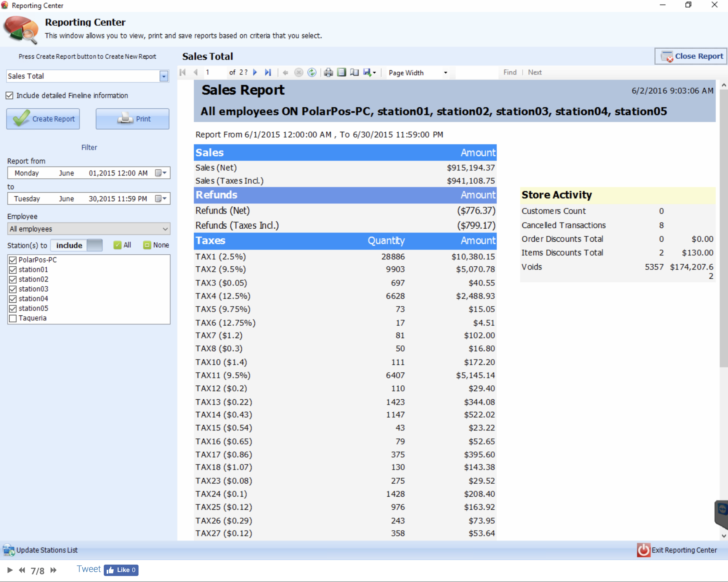Click Find in report toolbar
Image resolution: width=728 pixels, height=582 pixels.
(x=510, y=72)
